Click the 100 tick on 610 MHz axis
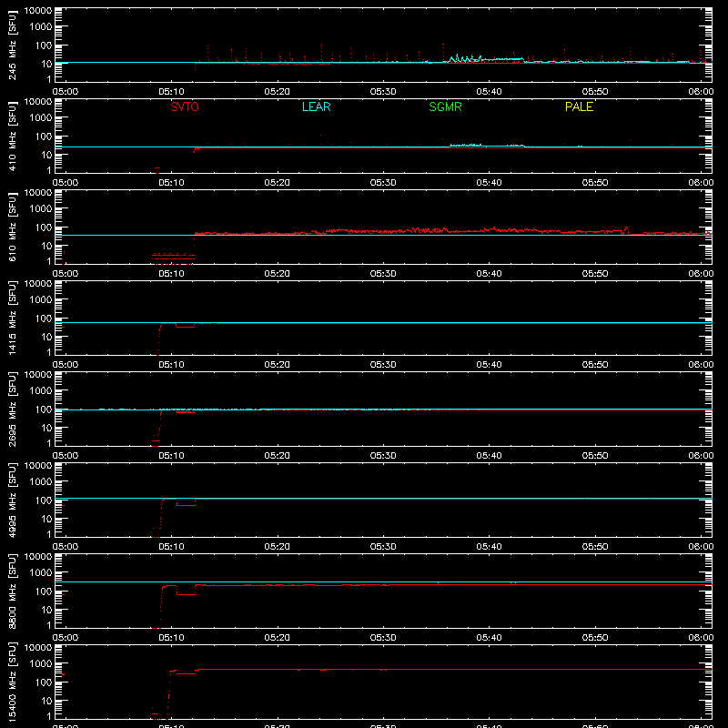Screen dimensions: 728x728 coord(44,227)
